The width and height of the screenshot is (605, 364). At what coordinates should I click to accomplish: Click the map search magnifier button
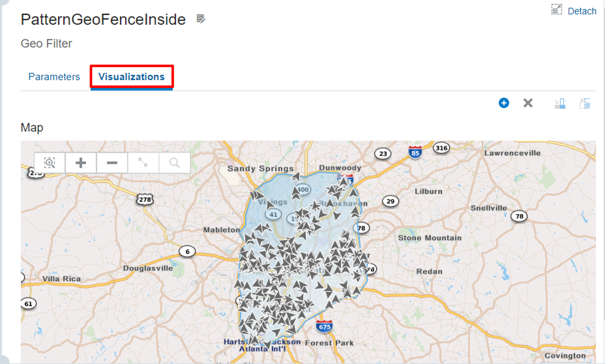(174, 163)
